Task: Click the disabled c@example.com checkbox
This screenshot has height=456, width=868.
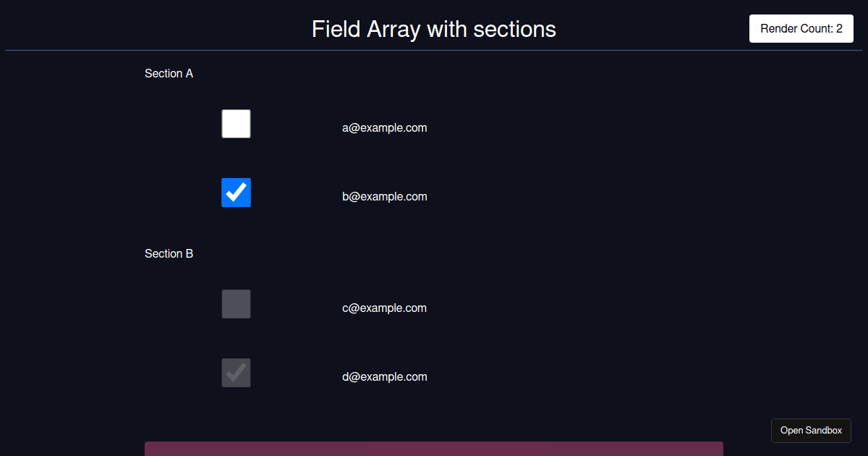Action: pos(236,304)
